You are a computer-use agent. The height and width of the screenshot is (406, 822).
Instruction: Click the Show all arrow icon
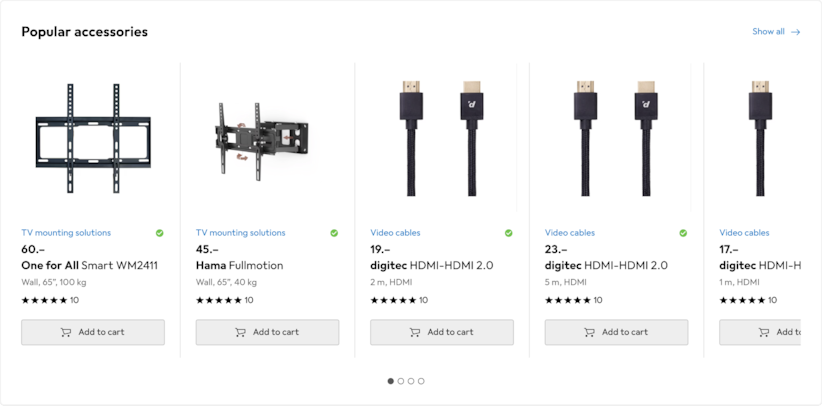click(796, 32)
